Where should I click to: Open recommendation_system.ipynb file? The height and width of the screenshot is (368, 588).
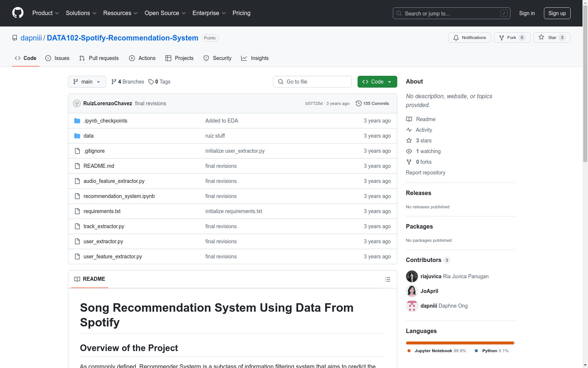(x=119, y=196)
